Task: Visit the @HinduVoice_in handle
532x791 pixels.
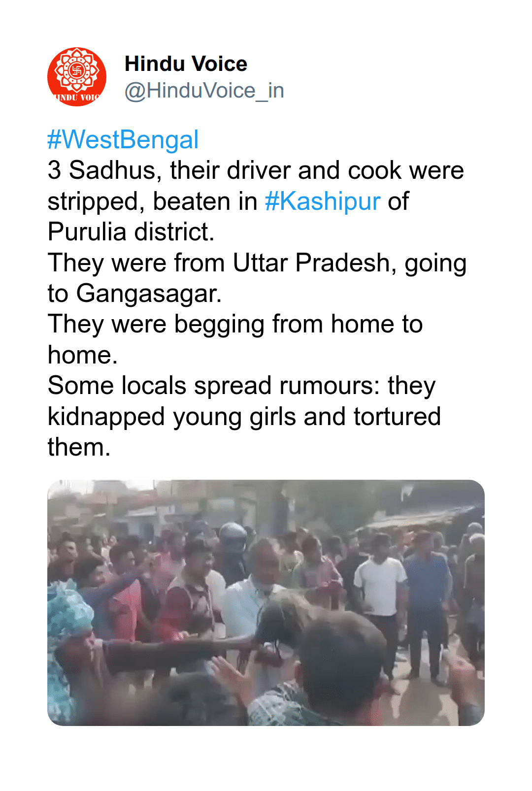Action: click(204, 91)
